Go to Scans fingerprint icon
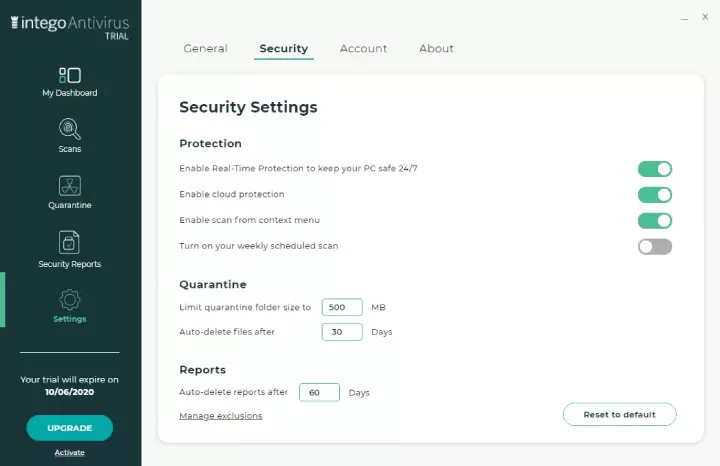This screenshot has width=720, height=466. coord(70,129)
